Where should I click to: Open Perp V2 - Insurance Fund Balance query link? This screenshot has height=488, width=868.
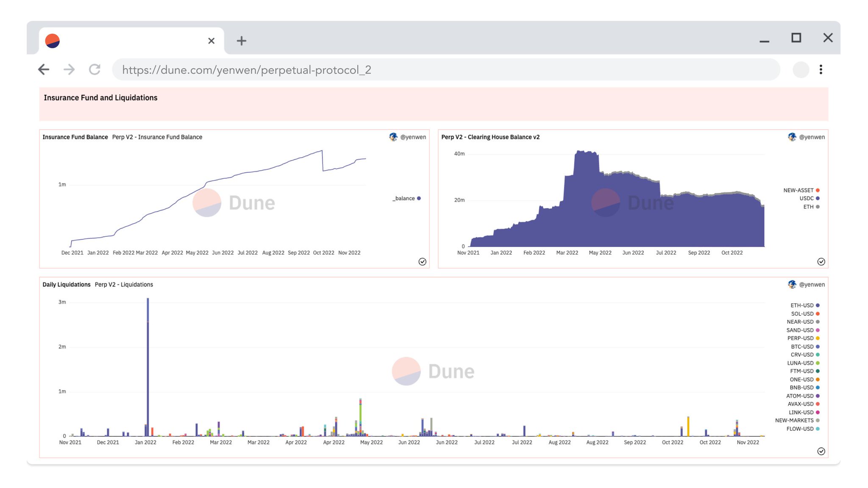[x=157, y=137]
